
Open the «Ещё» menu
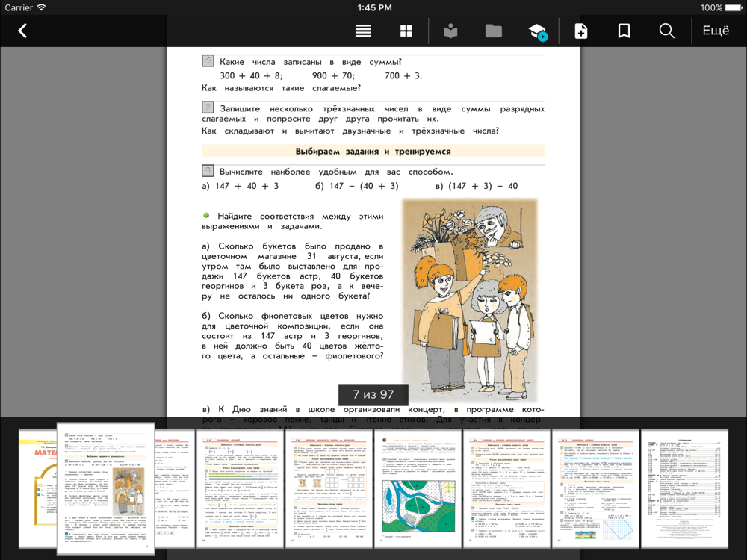pyautogui.click(x=716, y=31)
